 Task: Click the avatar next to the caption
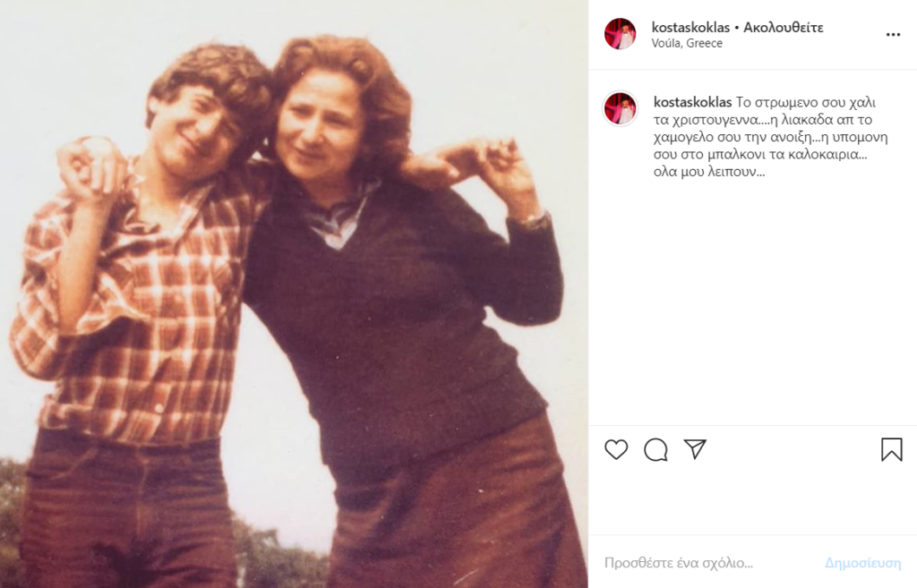(621, 108)
